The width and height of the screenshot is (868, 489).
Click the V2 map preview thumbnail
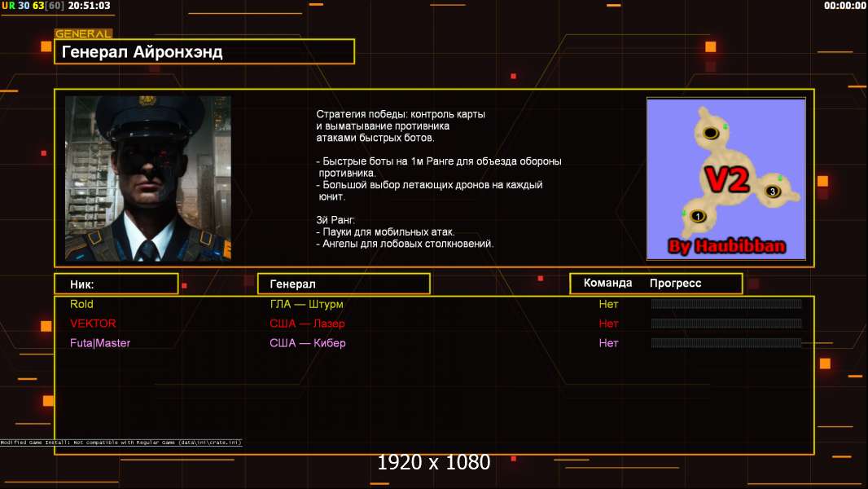click(x=726, y=178)
